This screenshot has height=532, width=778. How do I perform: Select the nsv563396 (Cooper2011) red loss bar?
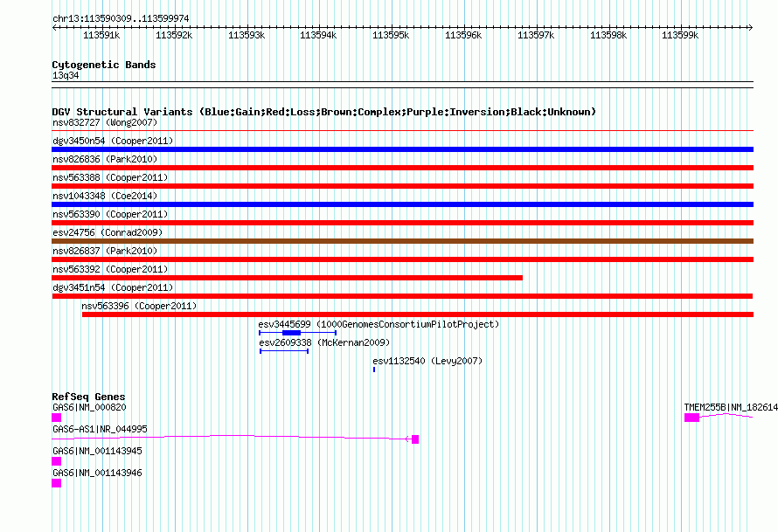point(418,314)
